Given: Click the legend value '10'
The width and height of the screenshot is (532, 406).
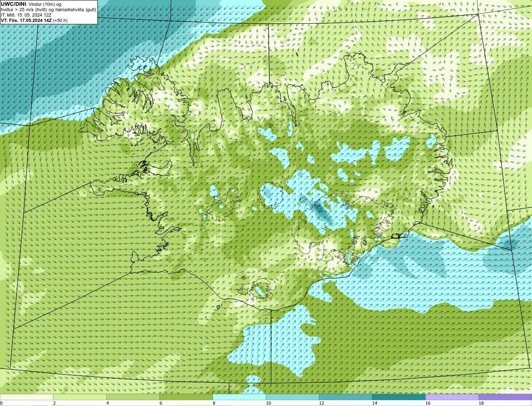Looking at the screenshot, I should [x=268, y=403].
